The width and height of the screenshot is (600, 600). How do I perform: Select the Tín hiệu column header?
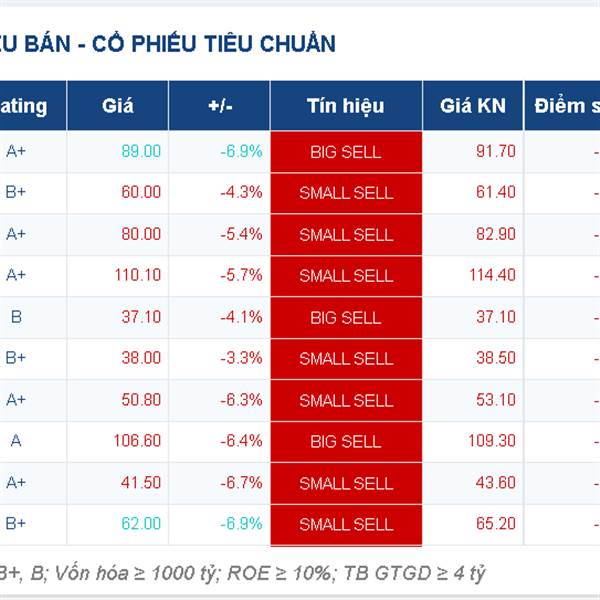click(x=346, y=106)
